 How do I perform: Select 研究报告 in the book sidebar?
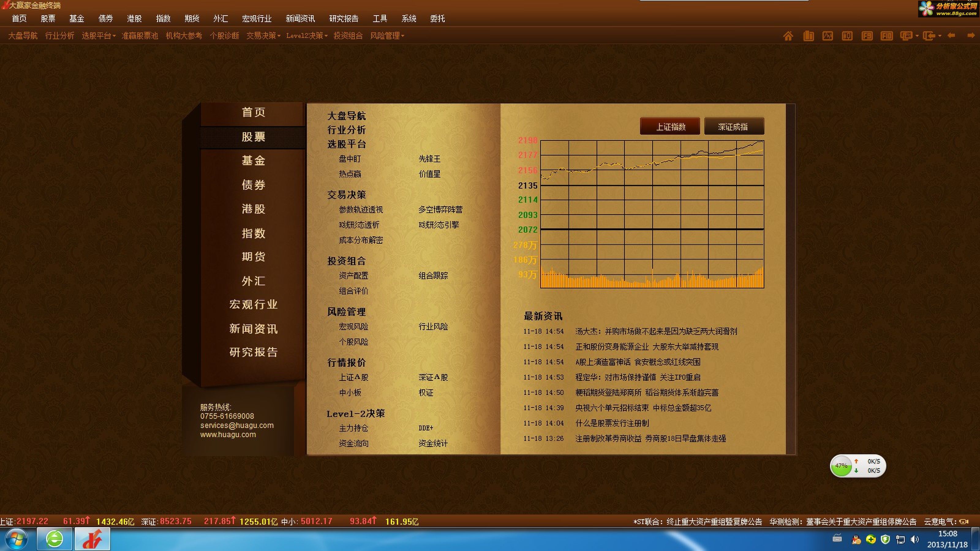click(253, 353)
